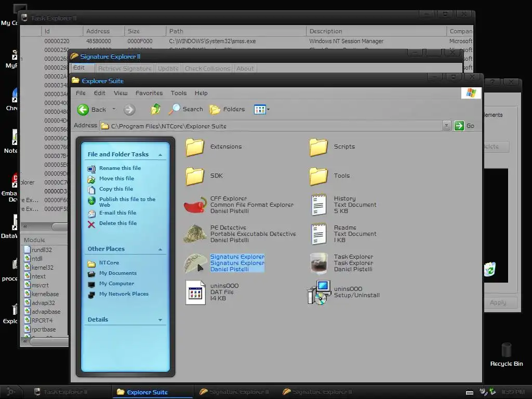Select the unins000 Setup/Uninstall icon
Screen dimensions: 532x399
[318, 292]
